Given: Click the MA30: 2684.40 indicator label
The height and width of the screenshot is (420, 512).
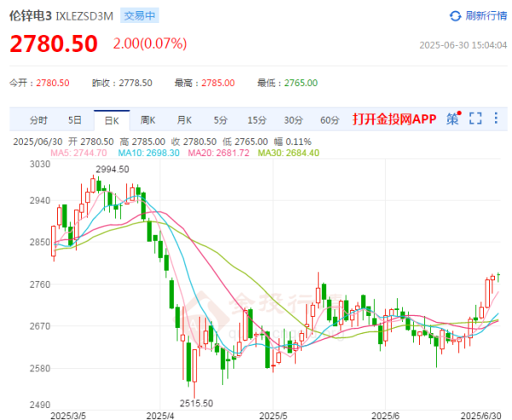Looking at the screenshot, I should coord(288,153).
